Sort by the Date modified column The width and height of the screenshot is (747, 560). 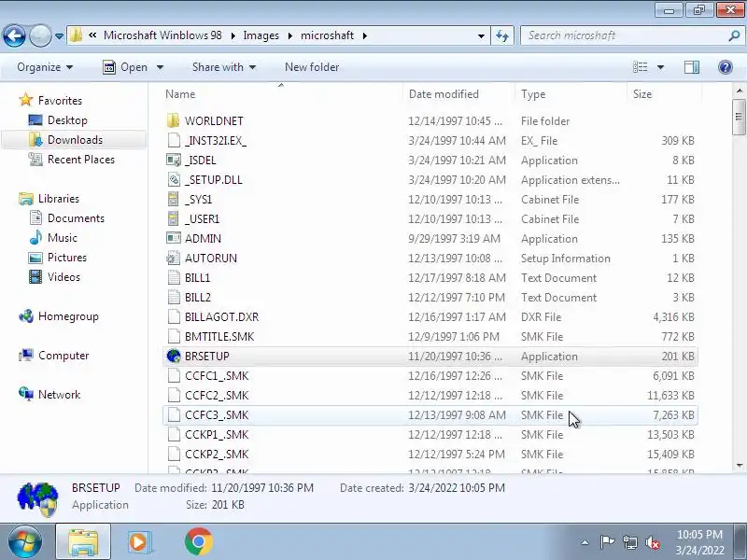[444, 94]
